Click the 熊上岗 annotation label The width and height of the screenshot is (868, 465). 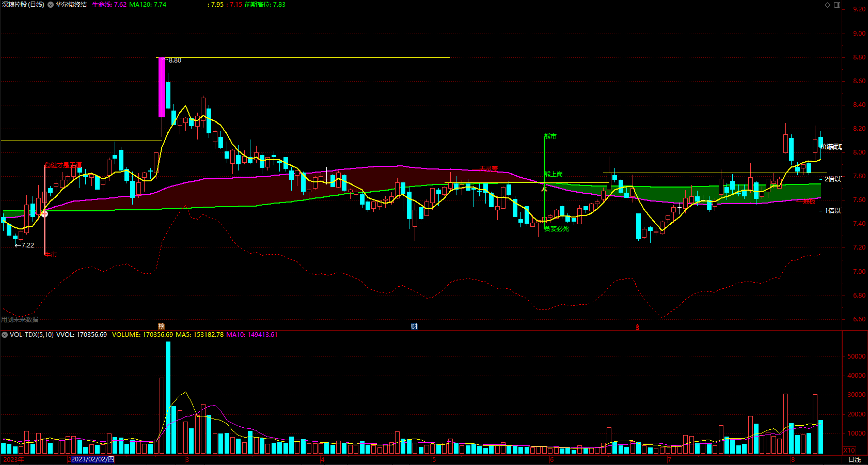pos(554,174)
